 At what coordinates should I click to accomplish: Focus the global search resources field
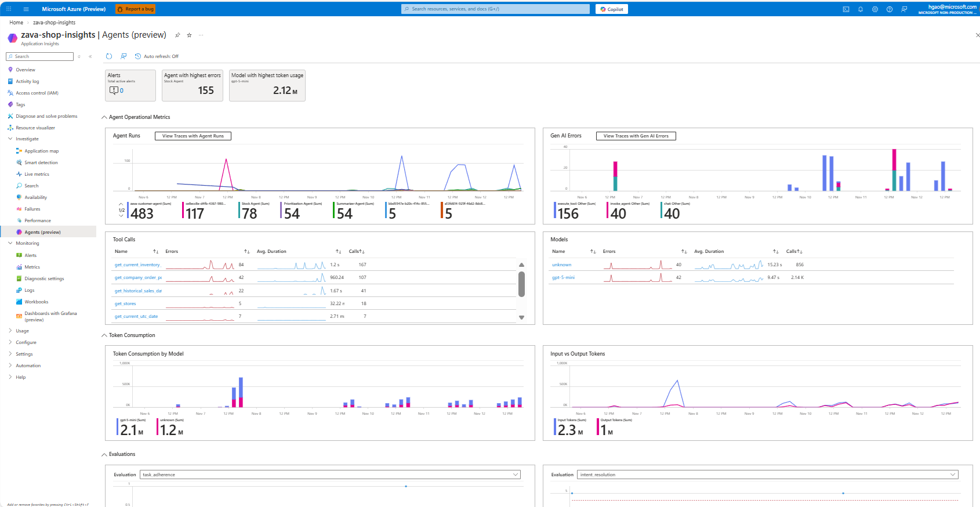click(x=495, y=9)
